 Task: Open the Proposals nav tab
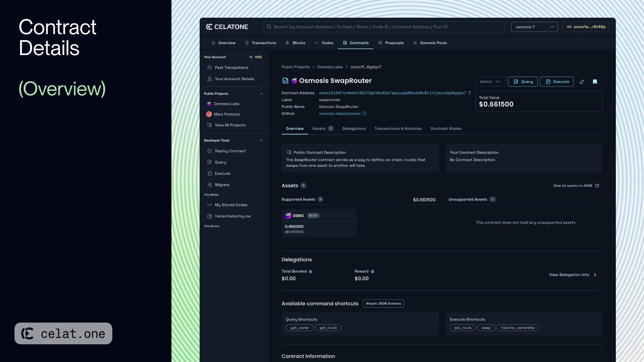[x=391, y=43]
